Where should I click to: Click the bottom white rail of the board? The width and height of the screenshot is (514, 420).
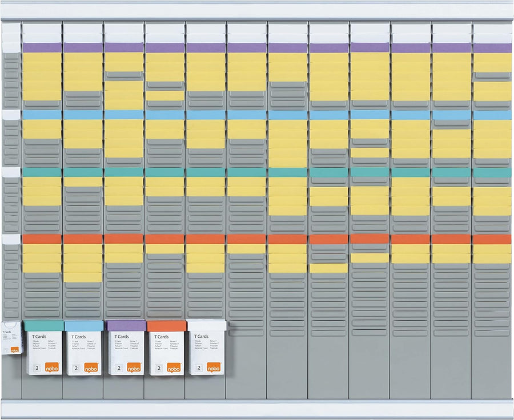pyautogui.click(x=257, y=409)
